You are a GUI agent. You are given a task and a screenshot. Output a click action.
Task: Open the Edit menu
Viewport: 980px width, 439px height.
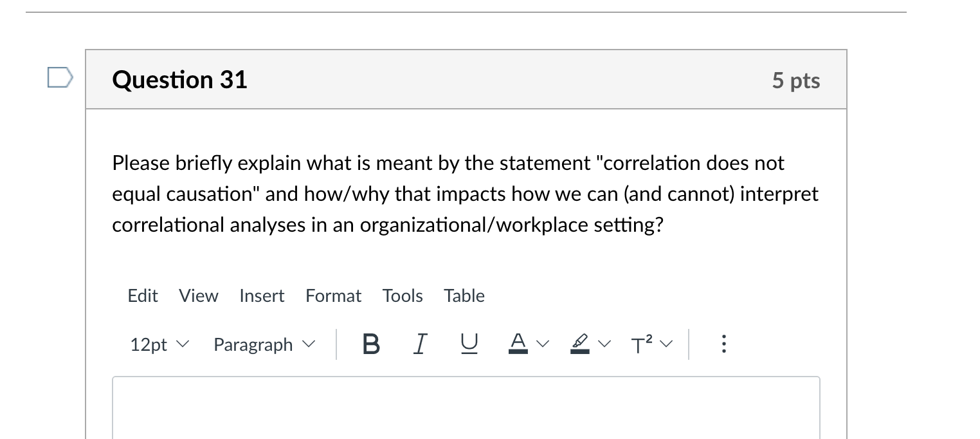143,296
